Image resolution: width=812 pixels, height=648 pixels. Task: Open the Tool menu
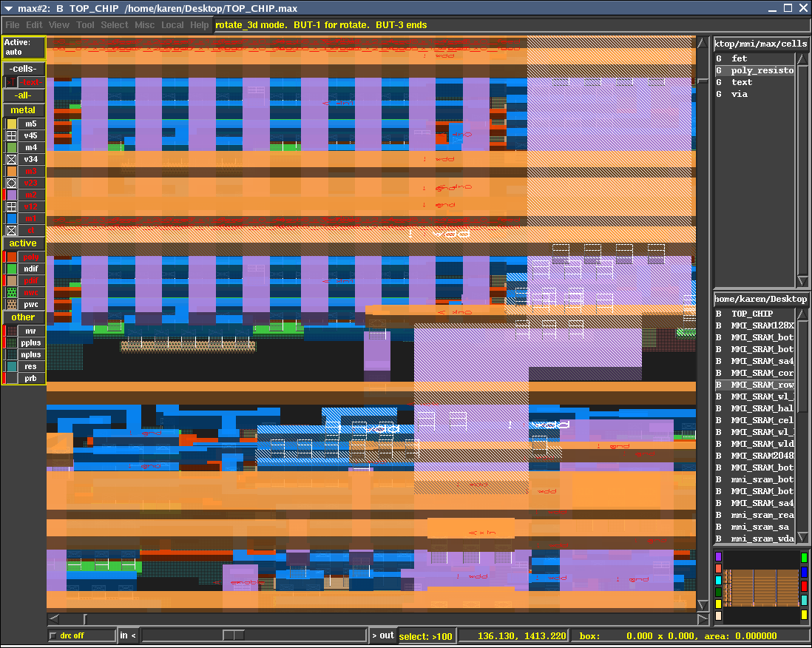tap(86, 25)
